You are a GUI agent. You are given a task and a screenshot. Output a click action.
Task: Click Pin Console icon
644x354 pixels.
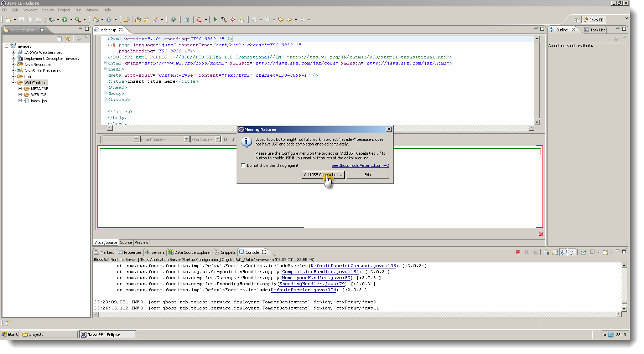(583, 252)
